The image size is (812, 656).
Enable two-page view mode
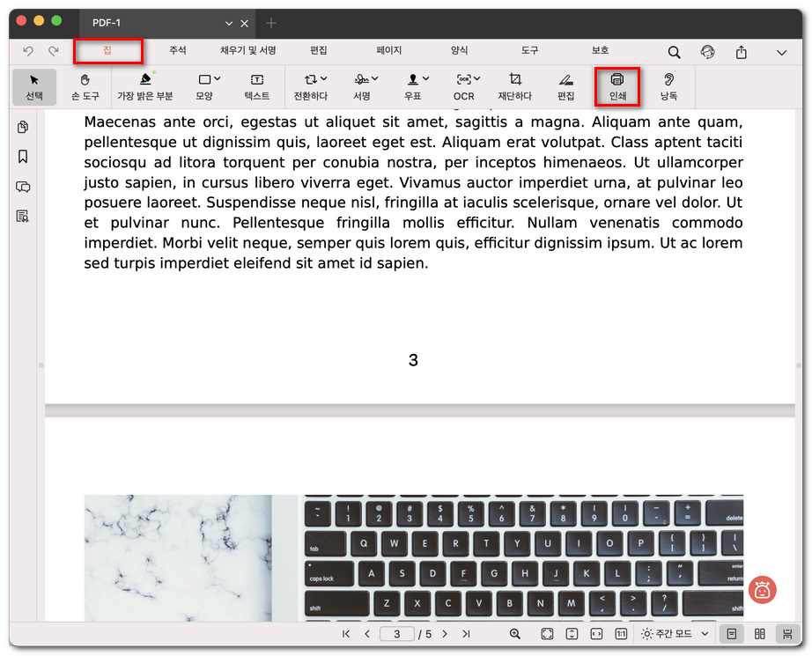760,634
